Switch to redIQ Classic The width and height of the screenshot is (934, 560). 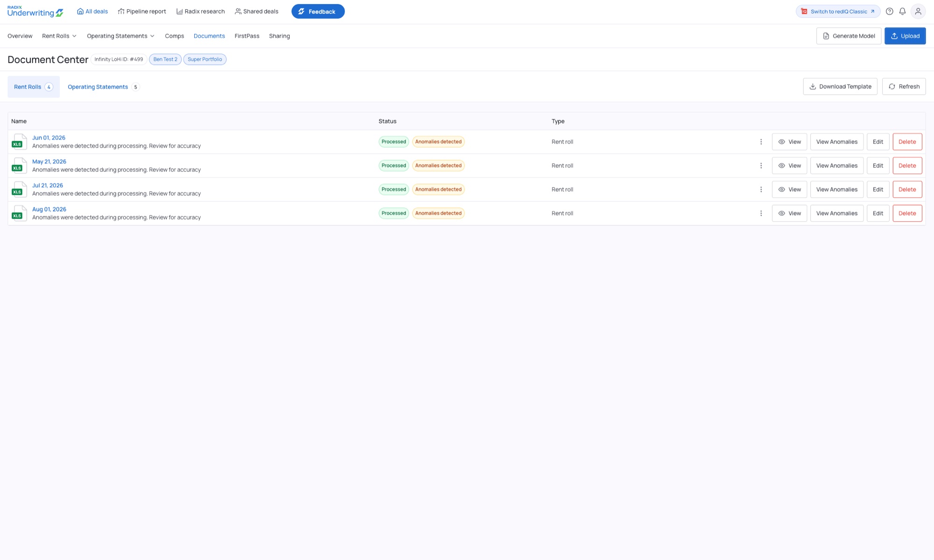(x=838, y=12)
